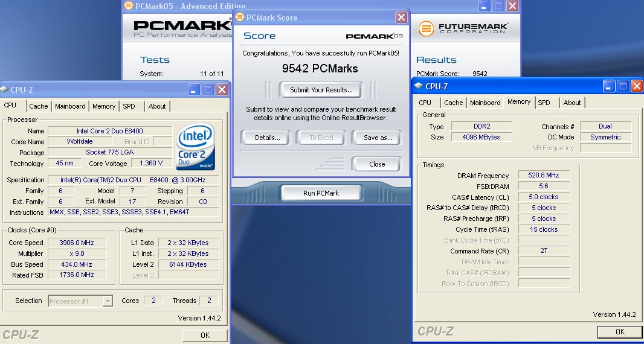644x344 pixels.
Task: Click the processor Name field E8400
Action: click(x=110, y=131)
